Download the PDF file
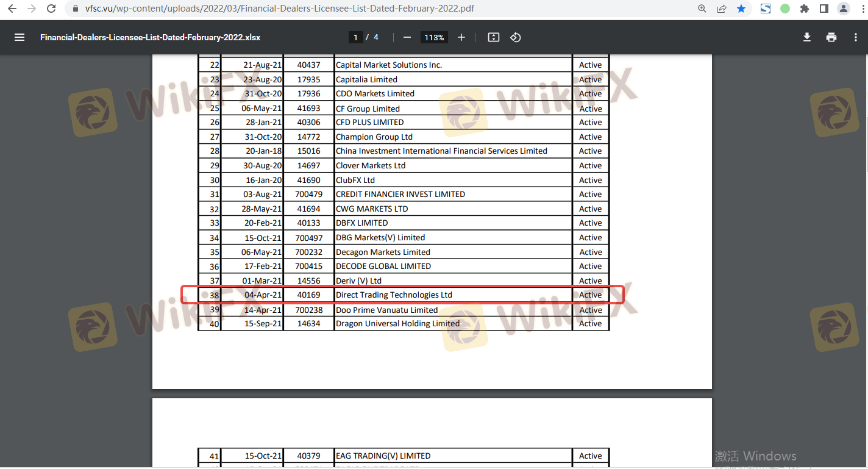This screenshot has height=469, width=868. coord(807,37)
